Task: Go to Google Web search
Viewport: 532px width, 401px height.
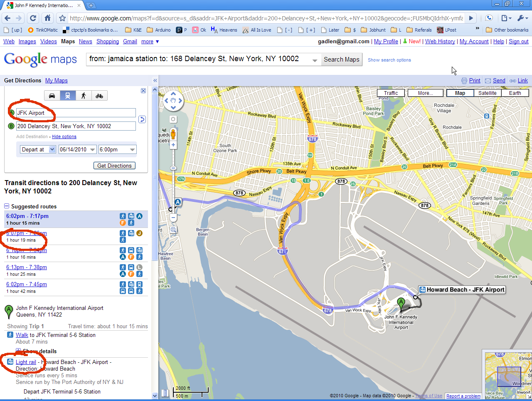Action: coord(9,42)
